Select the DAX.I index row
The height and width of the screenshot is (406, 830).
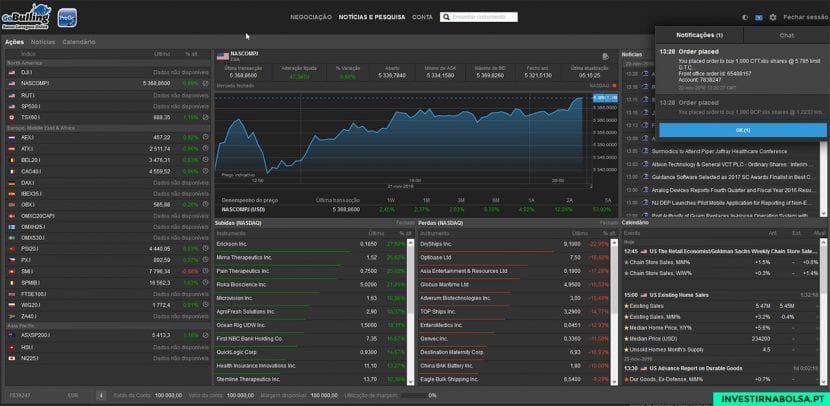pyautogui.click(x=107, y=182)
